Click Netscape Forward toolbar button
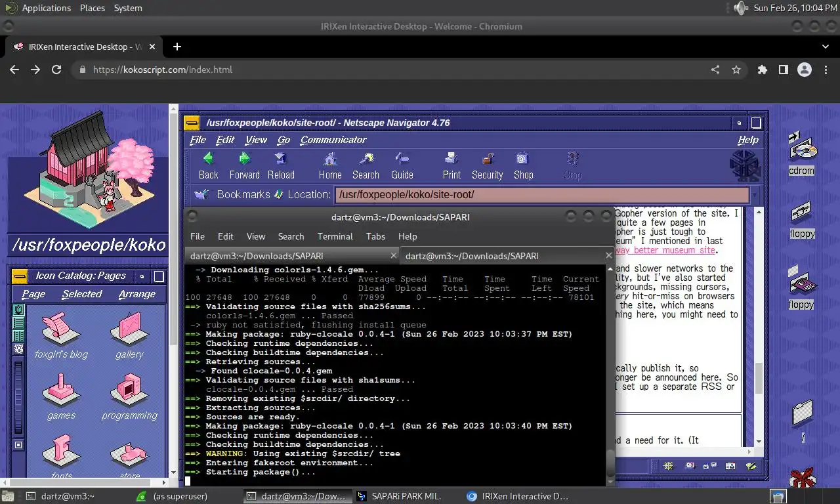 [244, 165]
